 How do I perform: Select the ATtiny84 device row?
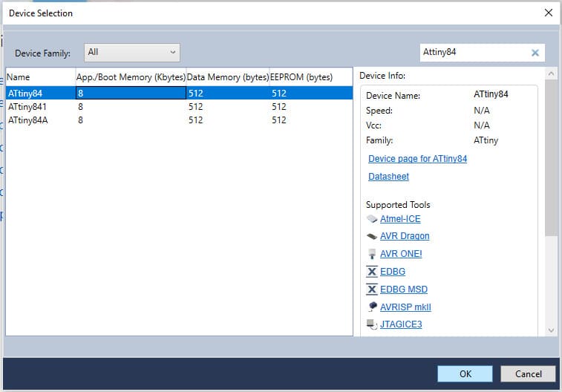[x=179, y=93]
